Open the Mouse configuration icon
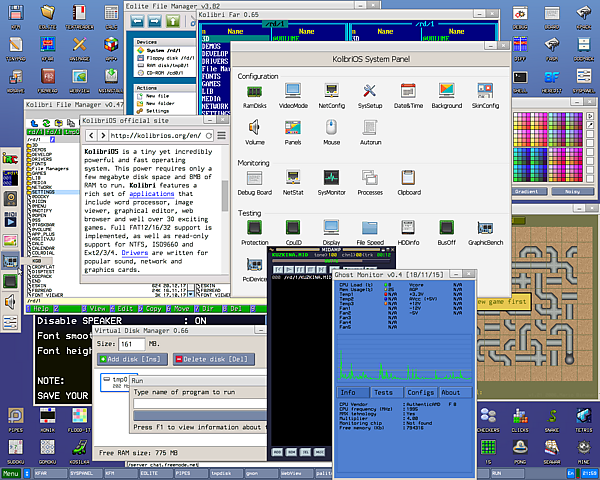Screen dimensions: 600x480 click(331, 130)
